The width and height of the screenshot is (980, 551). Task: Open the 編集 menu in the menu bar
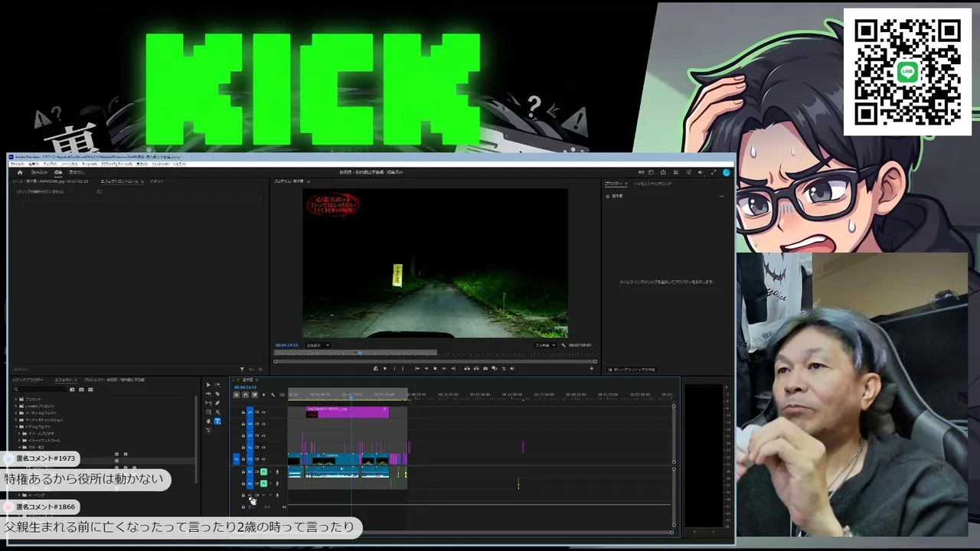[34, 164]
